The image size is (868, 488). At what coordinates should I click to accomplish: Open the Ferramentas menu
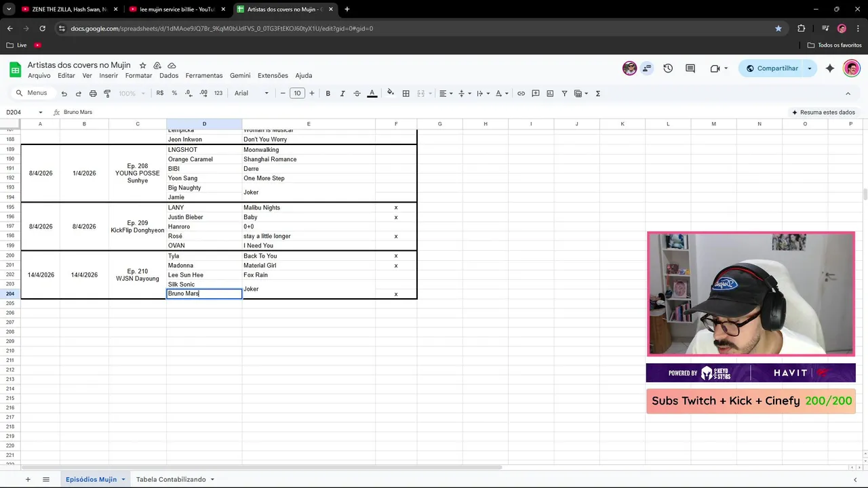pyautogui.click(x=204, y=76)
